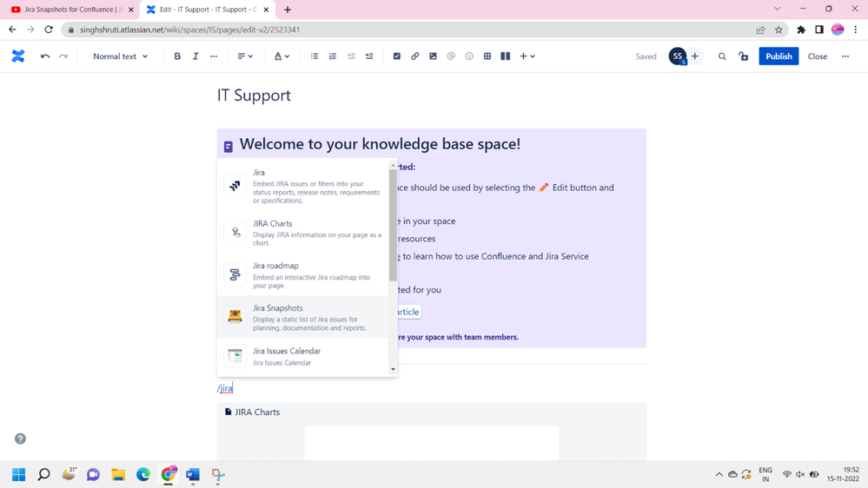Screen dimensions: 868x488
Task: Click the macro list scrollbar thumb
Action: [x=393, y=224]
